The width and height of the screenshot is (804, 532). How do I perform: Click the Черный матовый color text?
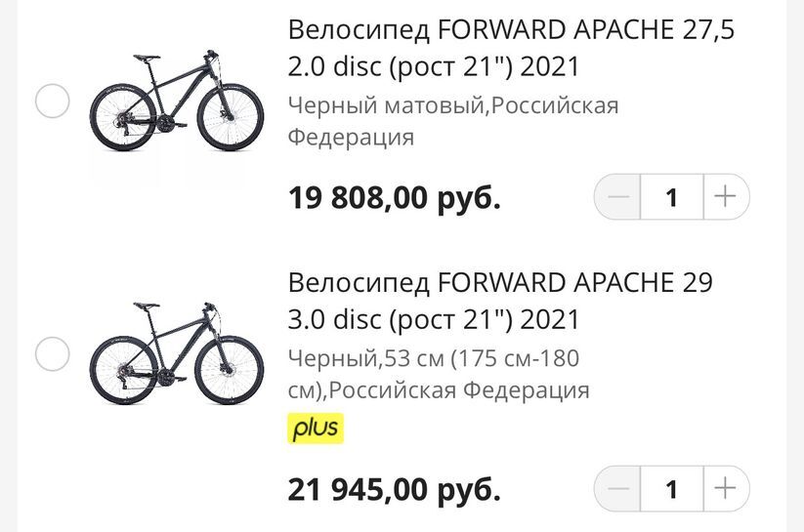click(x=386, y=105)
